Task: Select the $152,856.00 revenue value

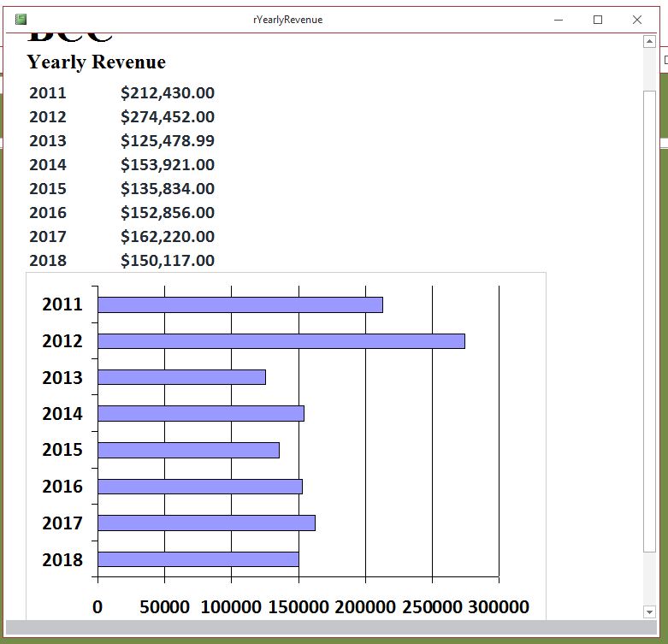Action: coord(168,213)
